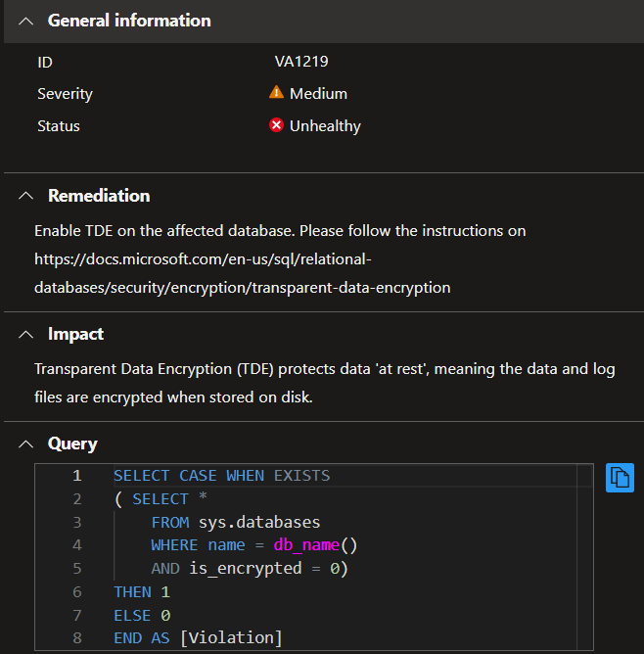Copy the query to clipboard
The height and width of the screenshot is (654, 644).
click(620, 478)
